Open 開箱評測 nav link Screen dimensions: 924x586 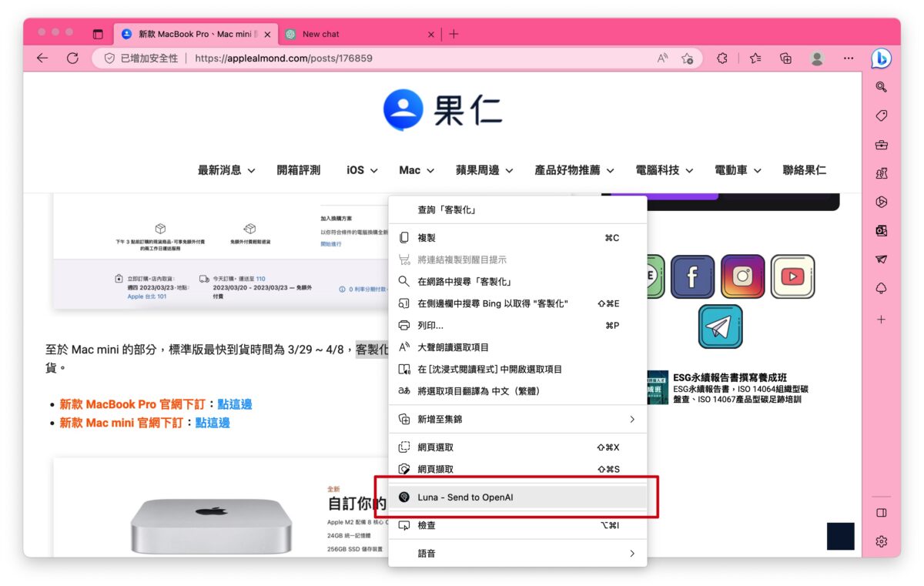(299, 170)
